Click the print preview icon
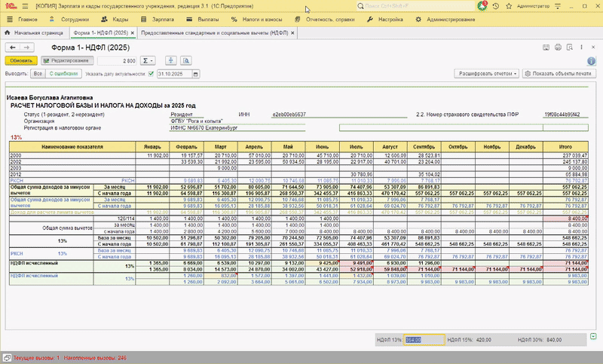The width and height of the screenshot is (603, 364). tap(570, 47)
